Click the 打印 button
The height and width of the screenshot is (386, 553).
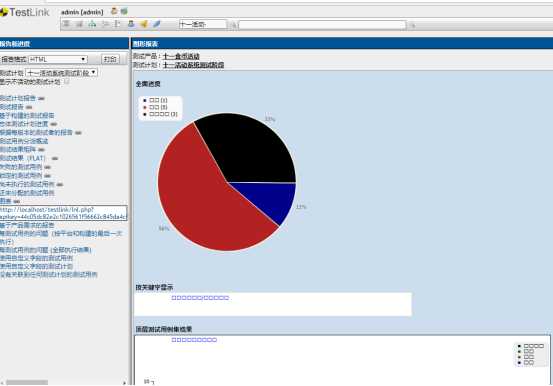click(x=110, y=59)
